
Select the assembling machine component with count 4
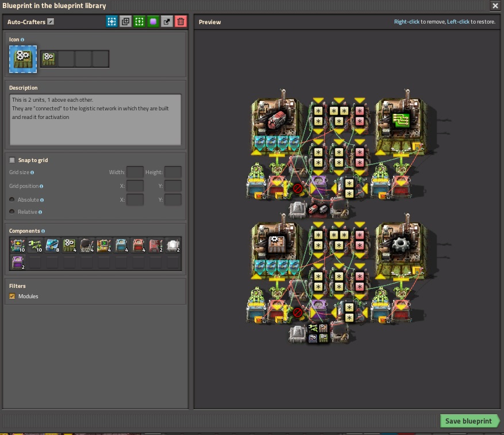coord(70,245)
